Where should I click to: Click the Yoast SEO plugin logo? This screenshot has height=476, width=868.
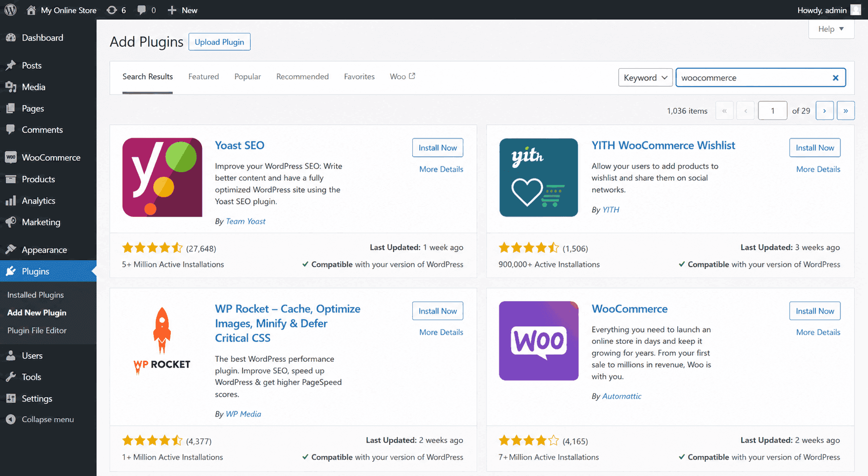pyautogui.click(x=162, y=177)
